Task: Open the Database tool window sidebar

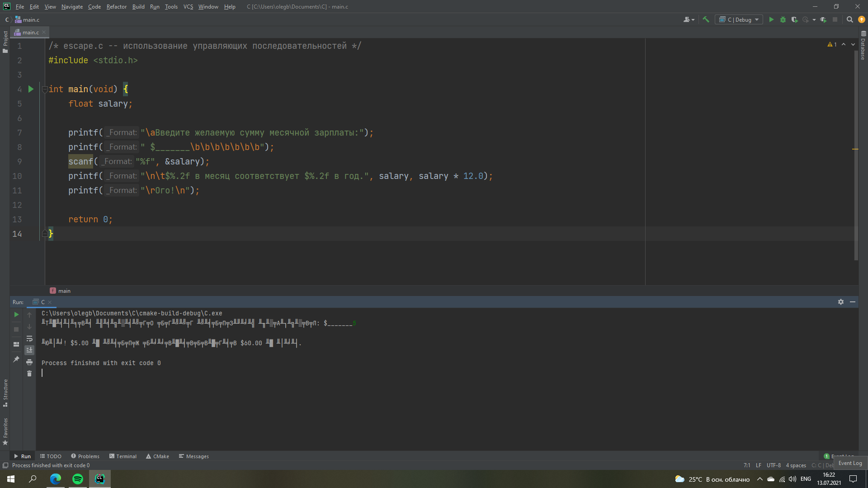Action: pos(863,45)
